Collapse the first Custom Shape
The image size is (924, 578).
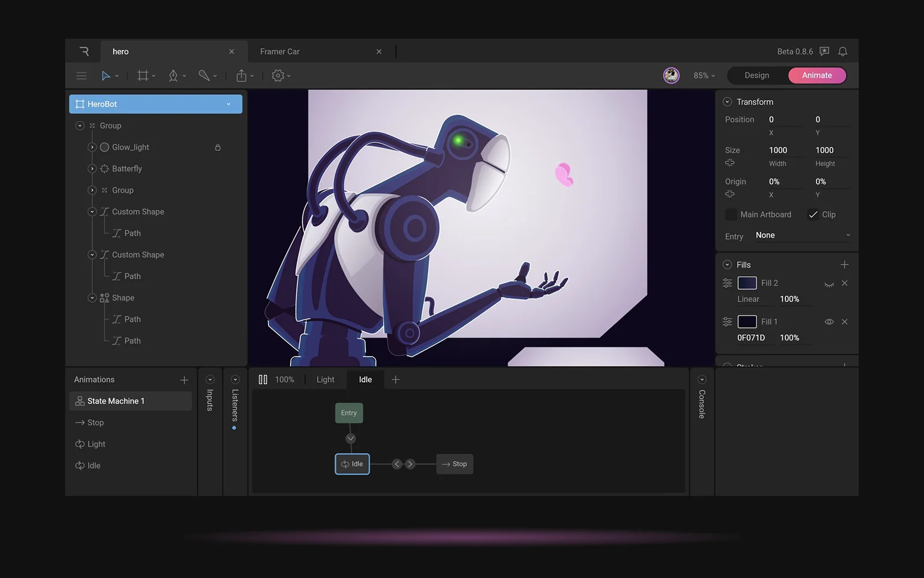(x=92, y=212)
